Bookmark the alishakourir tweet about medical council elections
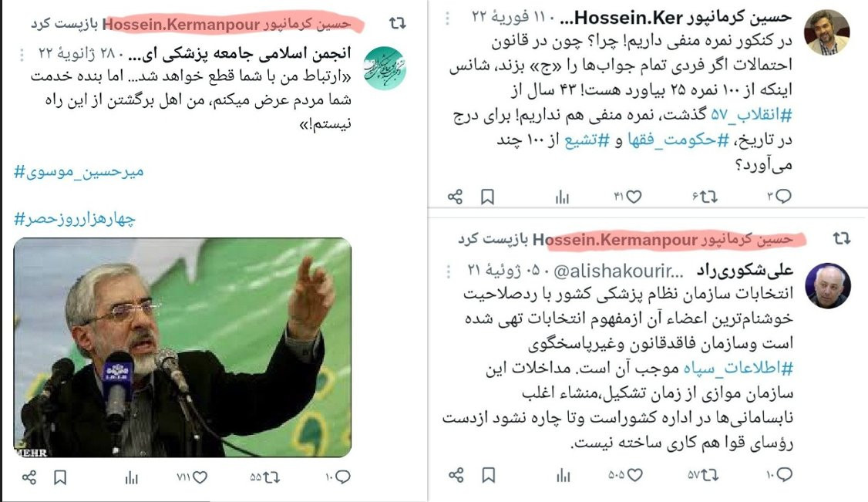Image resolution: width=868 pixels, height=502 pixels. pos(488,475)
